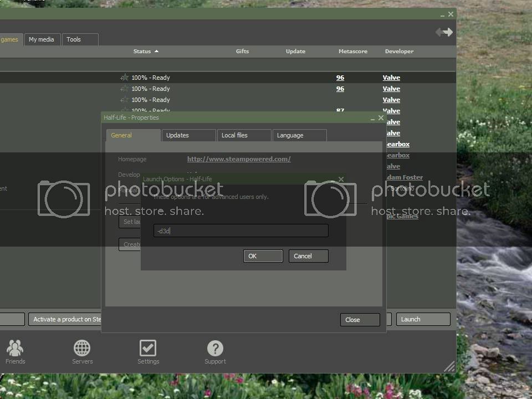Select the General tab in Properties
Screen dimensions: 532x399
pos(134,135)
